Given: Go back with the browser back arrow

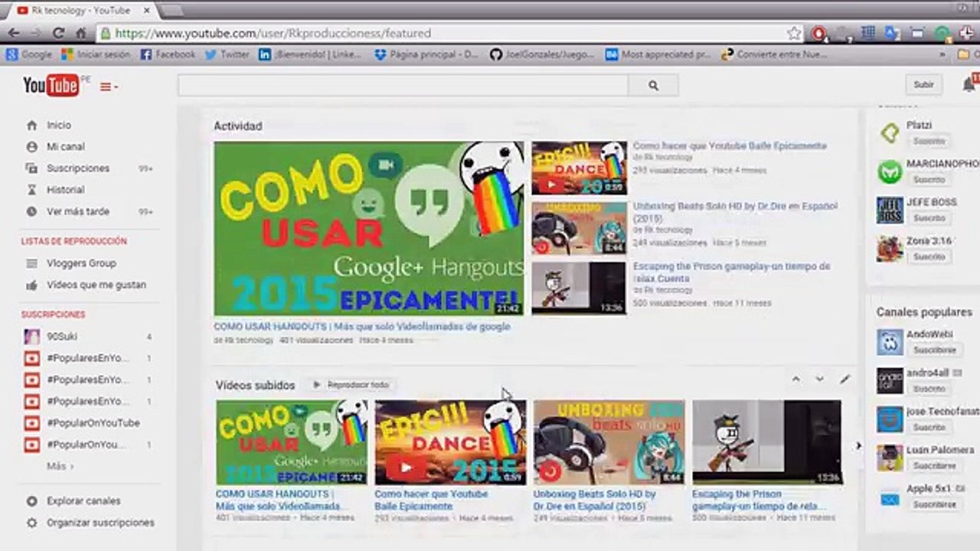Looking at the screenshot, I should coord(13,34).
